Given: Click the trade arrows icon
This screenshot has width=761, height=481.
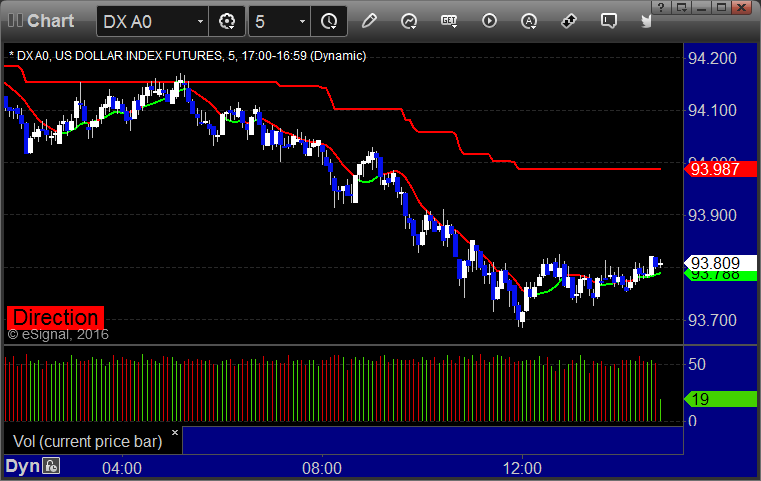Looking at the screenshot, I should coord(569,21).
